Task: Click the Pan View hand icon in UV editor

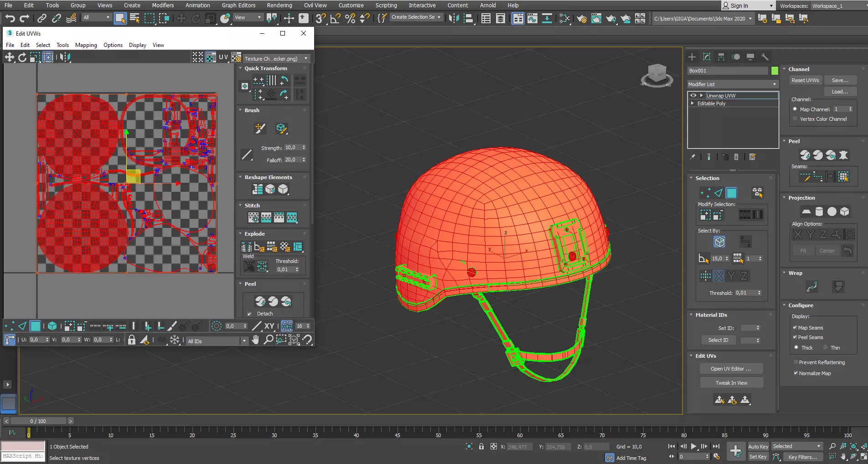Action: pos(255,340)
